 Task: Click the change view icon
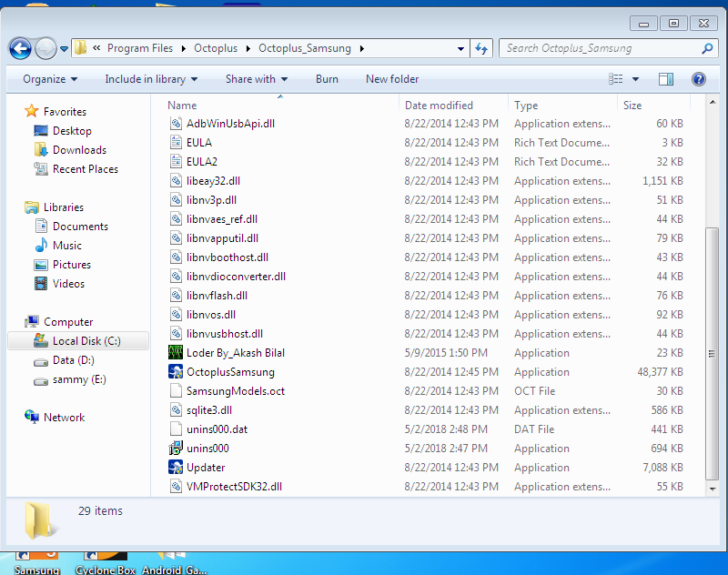[616, 79]
